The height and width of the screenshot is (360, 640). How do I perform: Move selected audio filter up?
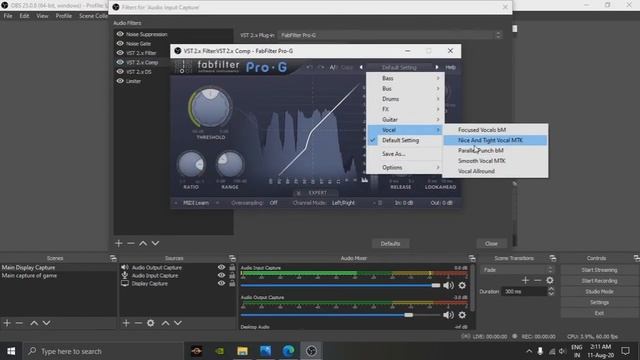143,243
